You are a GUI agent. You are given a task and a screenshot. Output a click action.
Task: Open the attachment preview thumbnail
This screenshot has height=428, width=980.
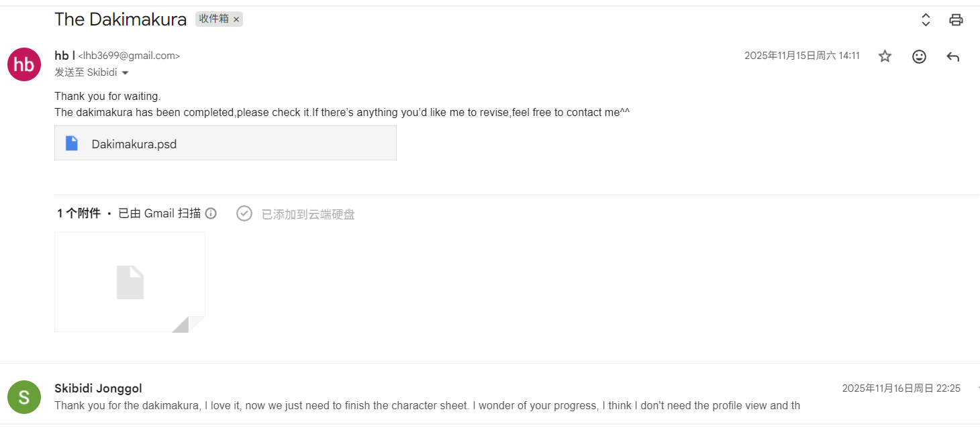tap(130, 282)
